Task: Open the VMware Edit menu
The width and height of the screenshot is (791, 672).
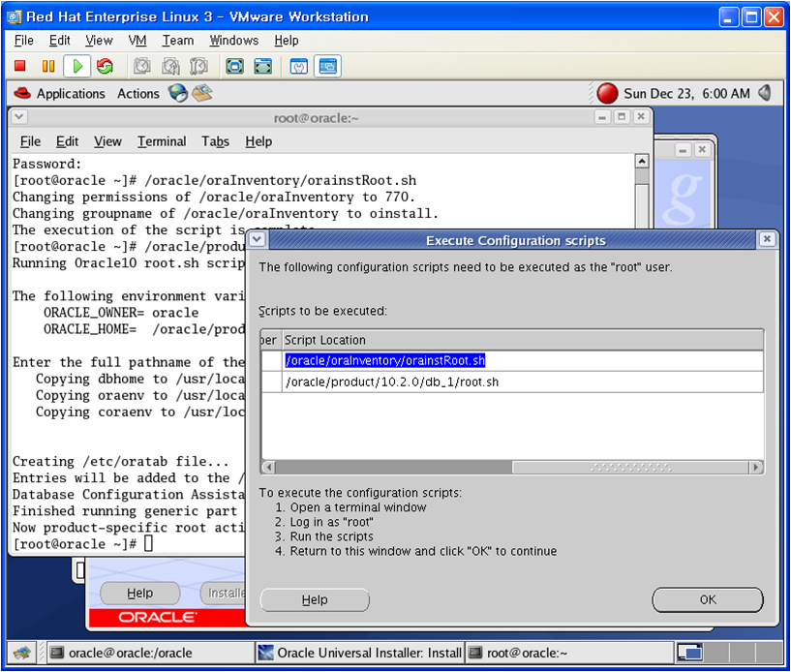Action: 59,41
